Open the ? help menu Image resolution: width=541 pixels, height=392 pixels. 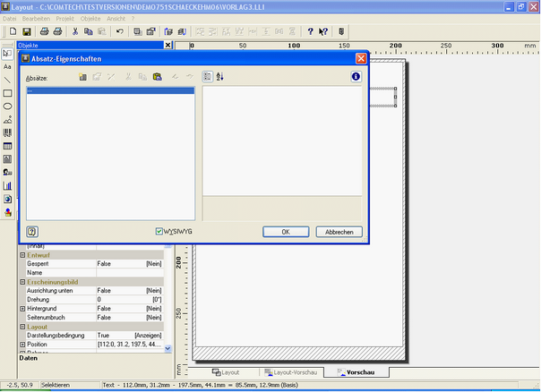(x=133, y=19)
